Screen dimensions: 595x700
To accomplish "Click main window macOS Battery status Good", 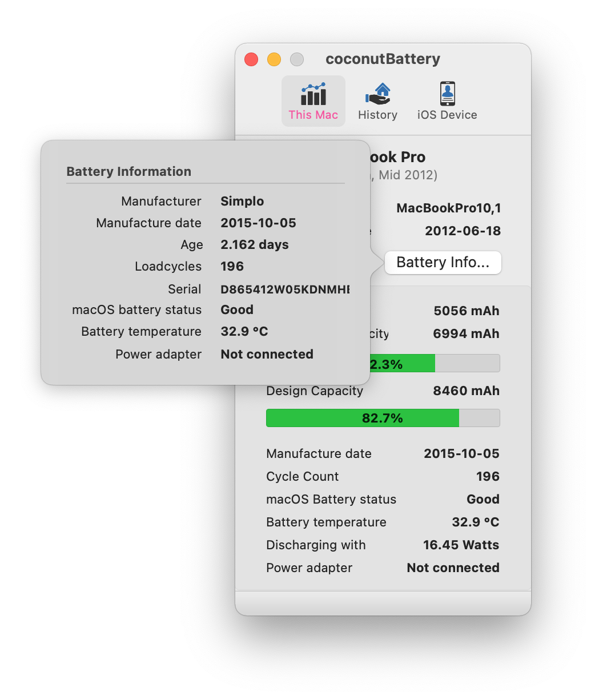I will (x=483, y=499).
